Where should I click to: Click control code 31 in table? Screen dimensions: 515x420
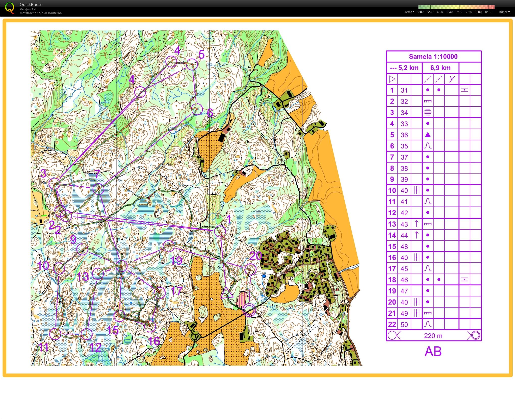(x=404, y=90)
